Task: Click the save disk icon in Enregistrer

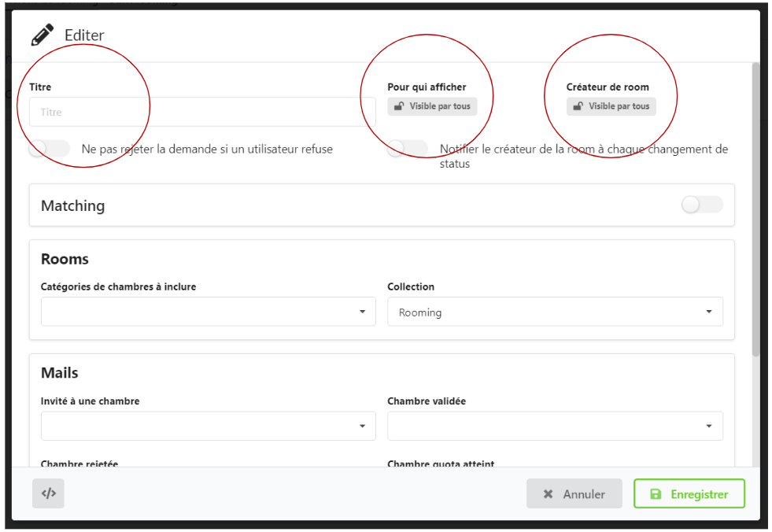Action: coord(655,494)
